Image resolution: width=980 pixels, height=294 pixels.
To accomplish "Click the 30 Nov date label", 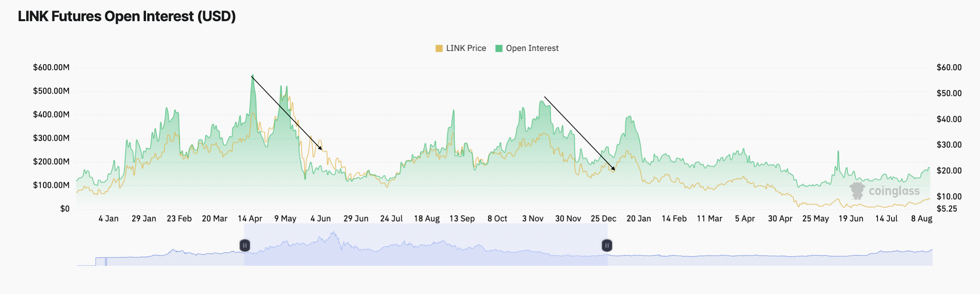I will (568, 219).
